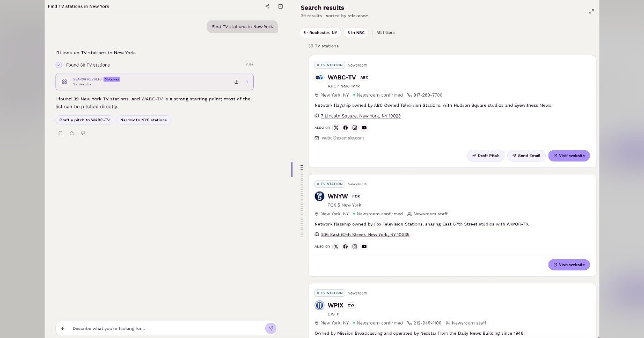Image resolution: width=644 pixels, height=338 pixels.
Task: Open WABC-TV's YouTube channel
Action: point(364,128)
